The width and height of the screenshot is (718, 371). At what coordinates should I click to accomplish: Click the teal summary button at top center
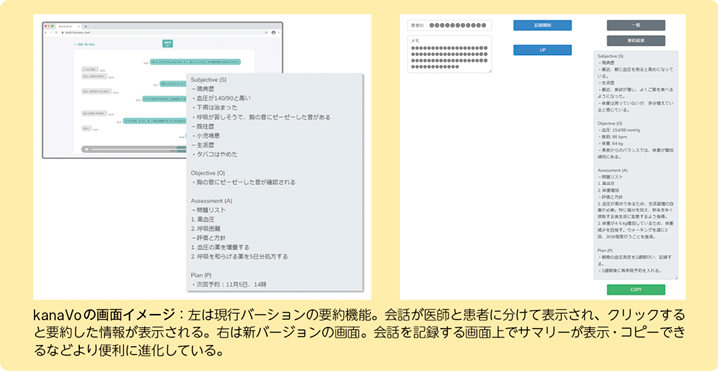tap(168, 44)
